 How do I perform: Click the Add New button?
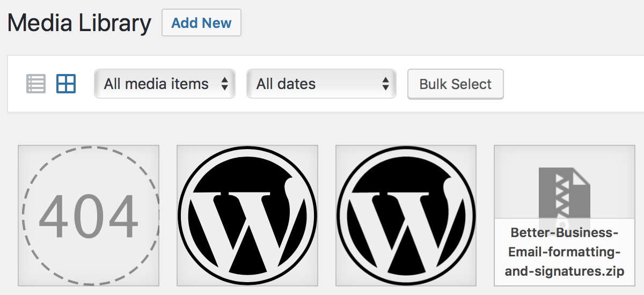[x=201, y=23]
